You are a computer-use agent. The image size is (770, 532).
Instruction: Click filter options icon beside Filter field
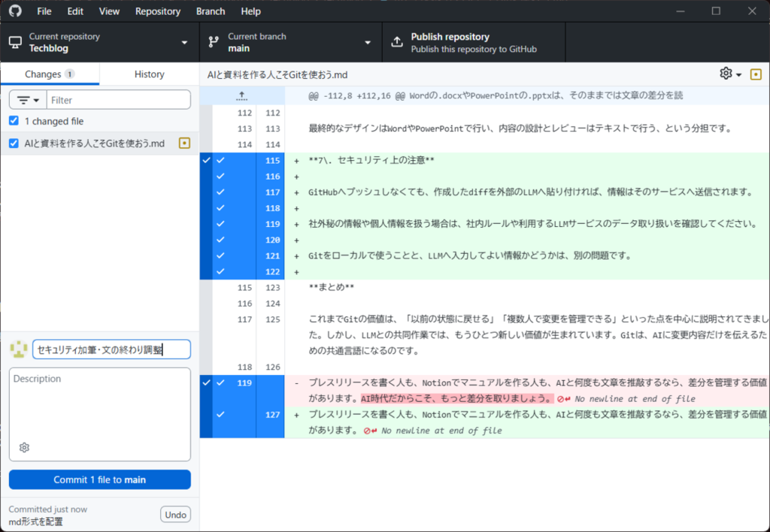(28, 100)
